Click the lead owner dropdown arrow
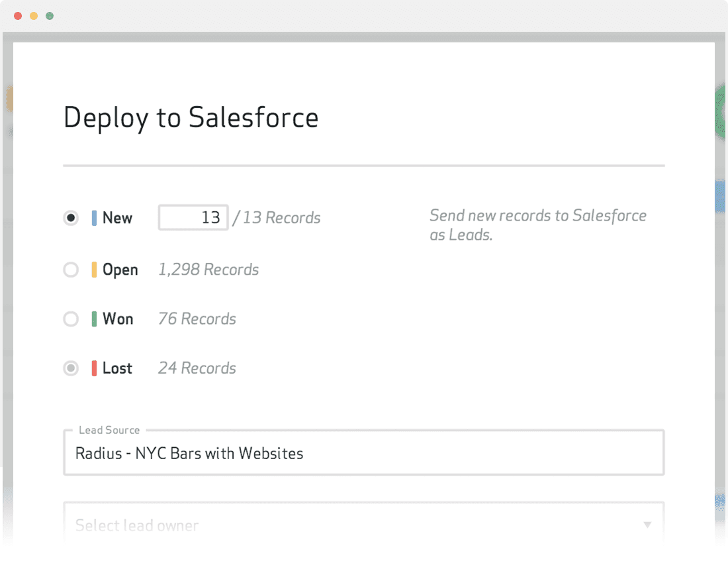The width and height of the screenshot is (728, 567). (647, 525)
